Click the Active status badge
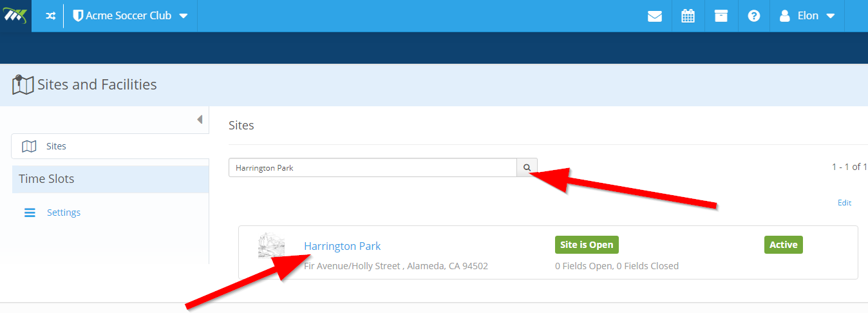 784,245
